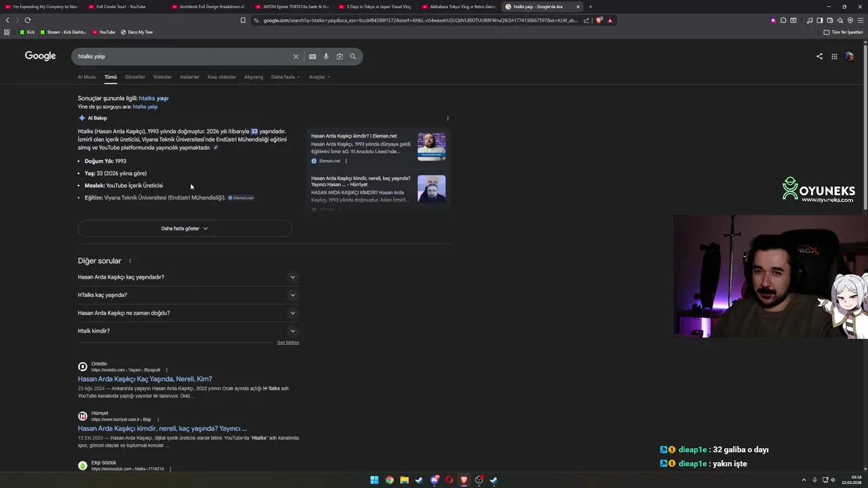Image resolution: width=868 pixels, height=488 pixels.
Task: Open three-dot menu of Eleman.net source card
Action: [346, 161]
